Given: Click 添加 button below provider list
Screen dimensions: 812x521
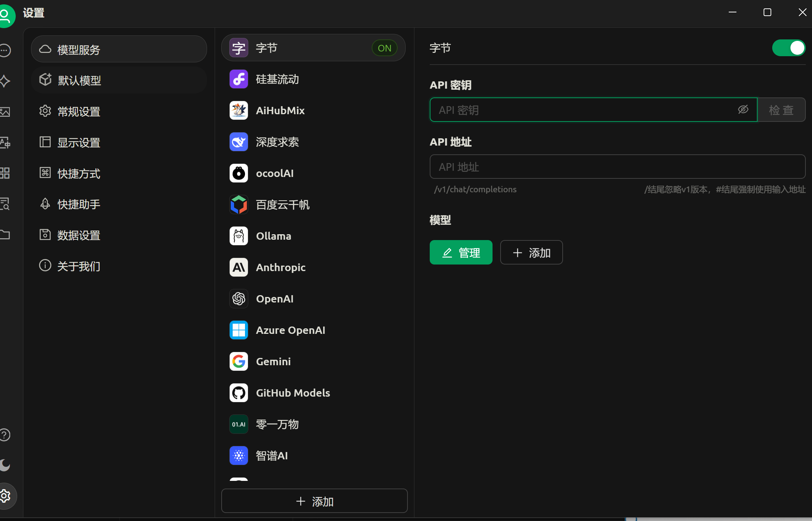Looking at the screenshot, I should click(x=314, y=501).
